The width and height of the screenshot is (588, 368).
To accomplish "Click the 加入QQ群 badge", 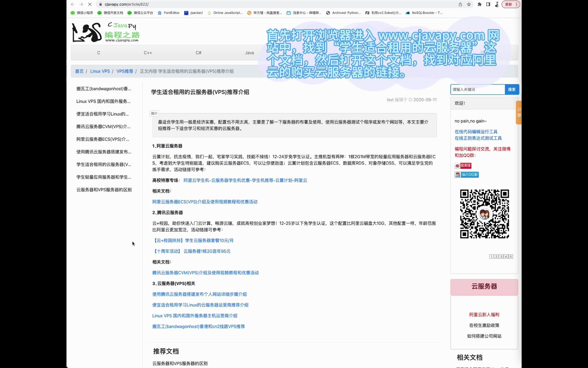I will [467, 174].
